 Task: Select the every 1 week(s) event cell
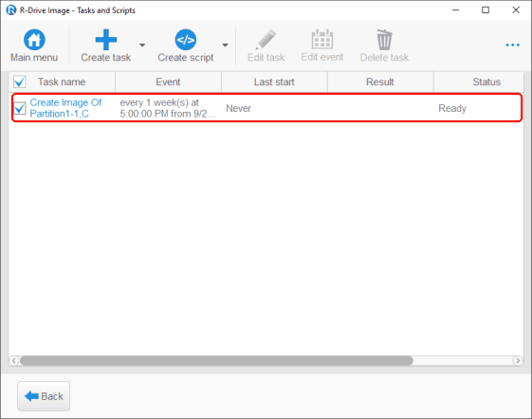coord(168,108)
